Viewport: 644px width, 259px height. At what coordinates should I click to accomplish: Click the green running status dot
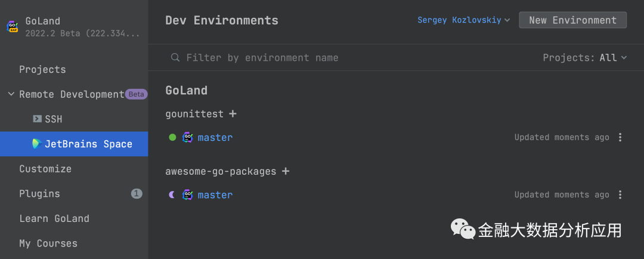pyautogui.click(x=172, y=137)
